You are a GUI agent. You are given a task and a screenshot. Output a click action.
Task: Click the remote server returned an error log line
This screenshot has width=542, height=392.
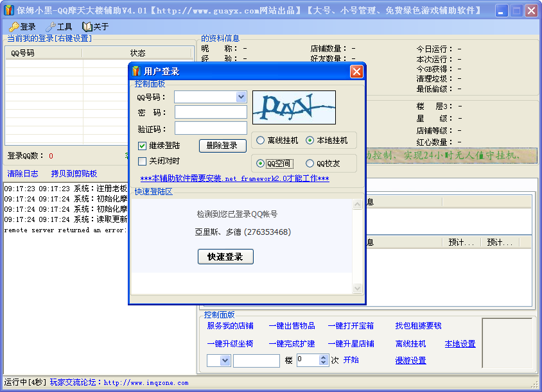click(x=66, y=230)
